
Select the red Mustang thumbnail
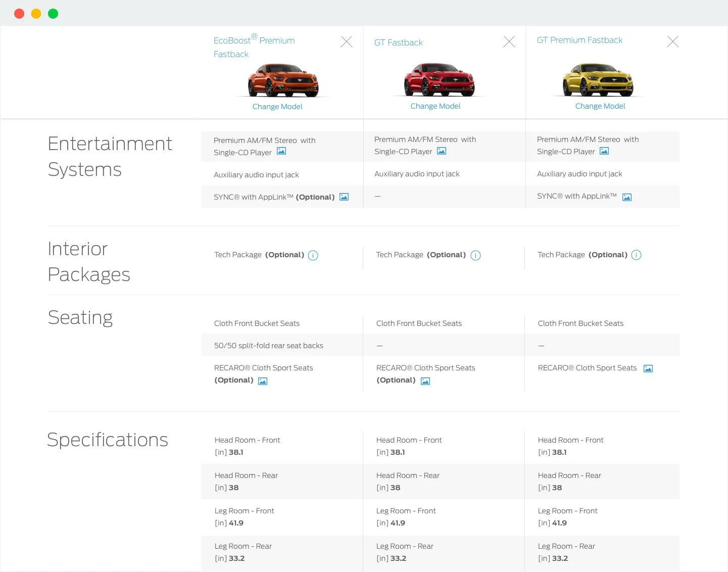(x=439, y=79)
